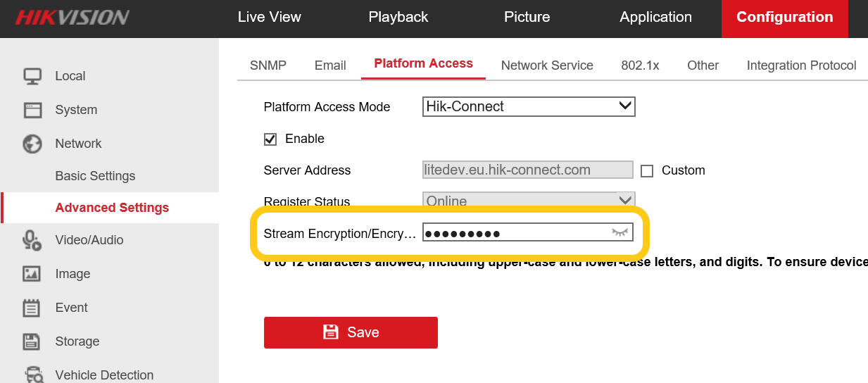
Task: Switch to the Integration Protocol tab
Action: point(801,65)
